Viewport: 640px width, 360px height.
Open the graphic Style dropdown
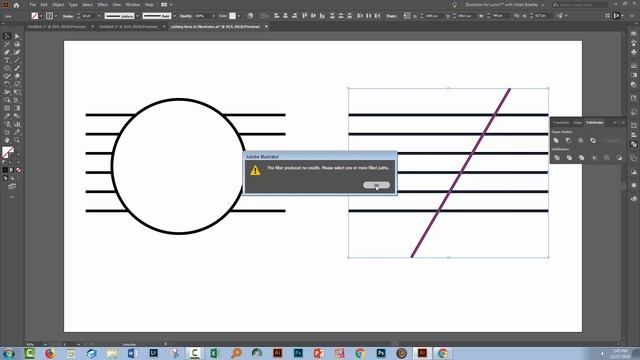click(239, 16)
